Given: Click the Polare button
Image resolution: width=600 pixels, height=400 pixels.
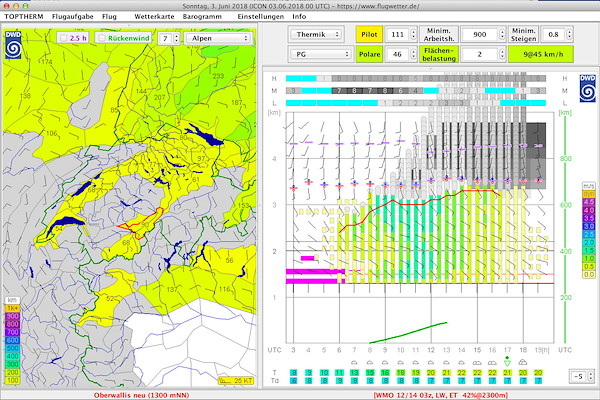Looking at the screenshot, I should point(369,54).
